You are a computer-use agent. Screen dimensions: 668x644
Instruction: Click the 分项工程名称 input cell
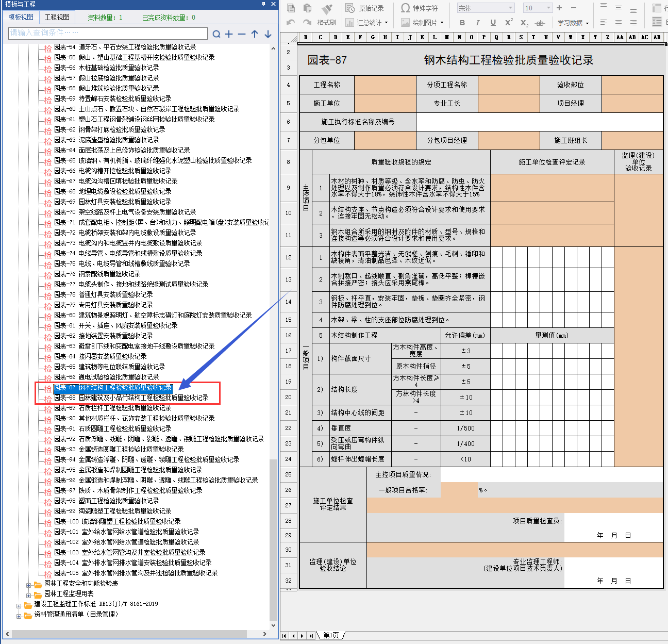(x=509, y=85)
